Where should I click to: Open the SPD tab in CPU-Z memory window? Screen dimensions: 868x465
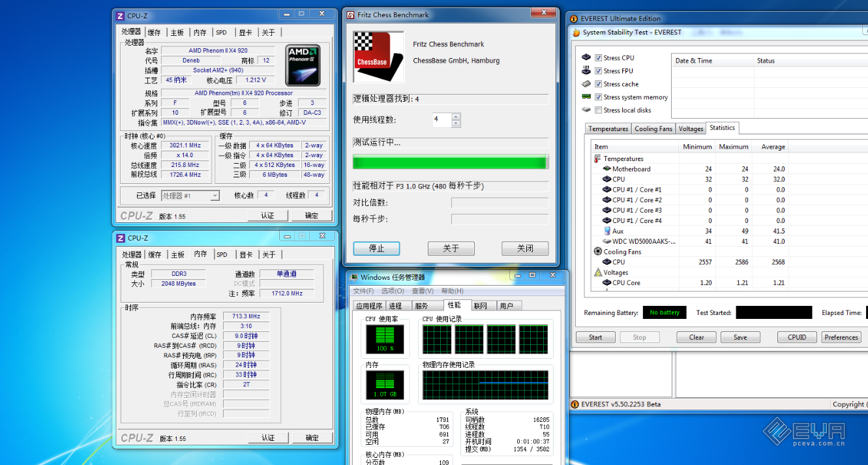pos(222,255)
